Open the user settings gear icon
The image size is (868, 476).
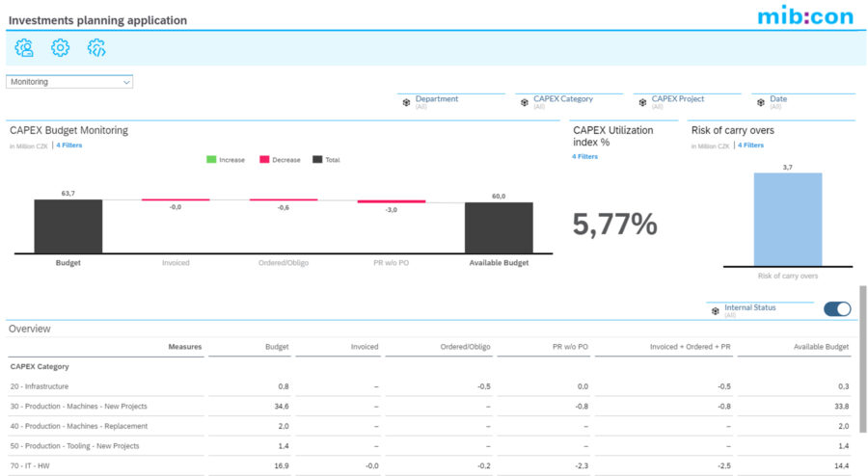pos(24,47)
